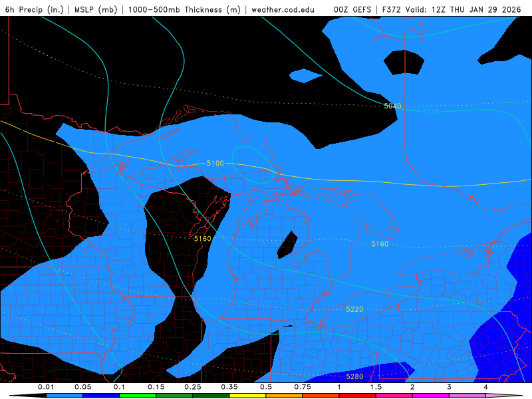Click the '00Z GEFS' model run label
Viewport: 532px width, 399px height.
[x=352, y=9]
